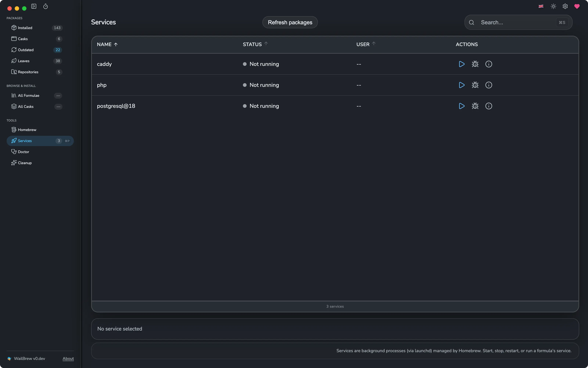Screen dimensions: 588x368
Task: Click caddy's 'Not running' status
Action: coord(261,64)
